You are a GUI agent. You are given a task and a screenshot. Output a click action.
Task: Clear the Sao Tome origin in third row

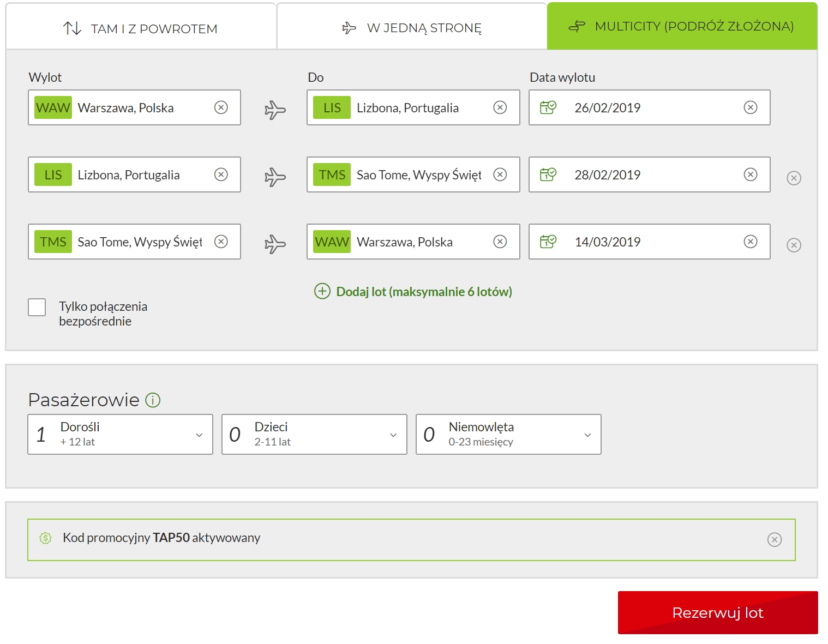[x=221, y=242]
